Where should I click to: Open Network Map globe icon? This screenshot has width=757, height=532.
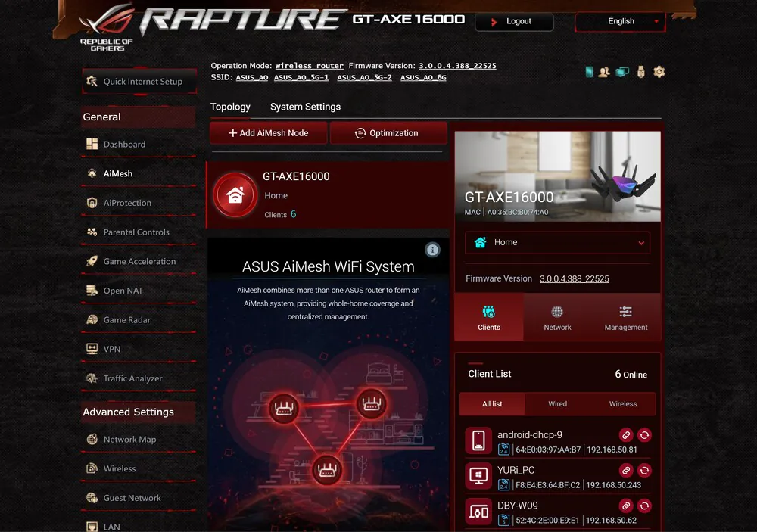[92, 440]
